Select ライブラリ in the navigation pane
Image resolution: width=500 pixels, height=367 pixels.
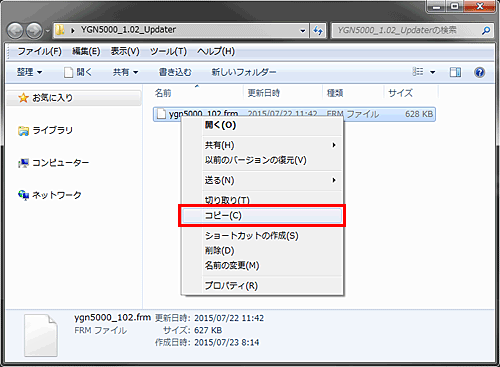[46, 130]
